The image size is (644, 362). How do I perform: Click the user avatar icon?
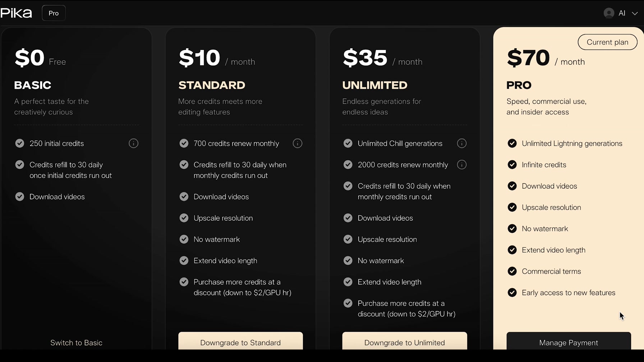pyautogui.click(x=609, y=13)
